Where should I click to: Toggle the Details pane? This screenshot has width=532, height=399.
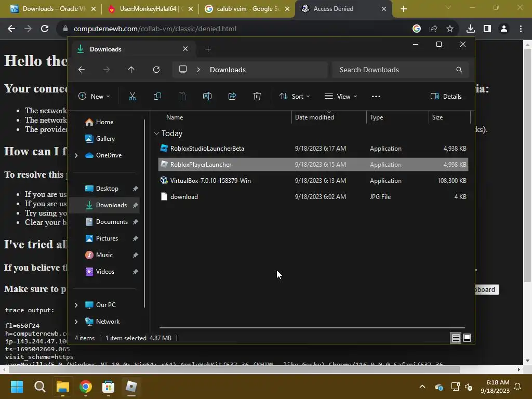tap(446, 96)
